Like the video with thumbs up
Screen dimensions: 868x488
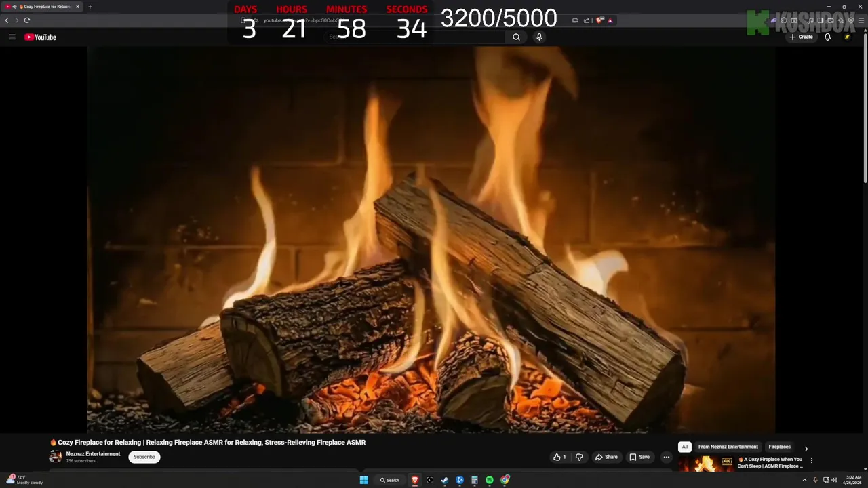pyautogui.click(x=559, y=457)
